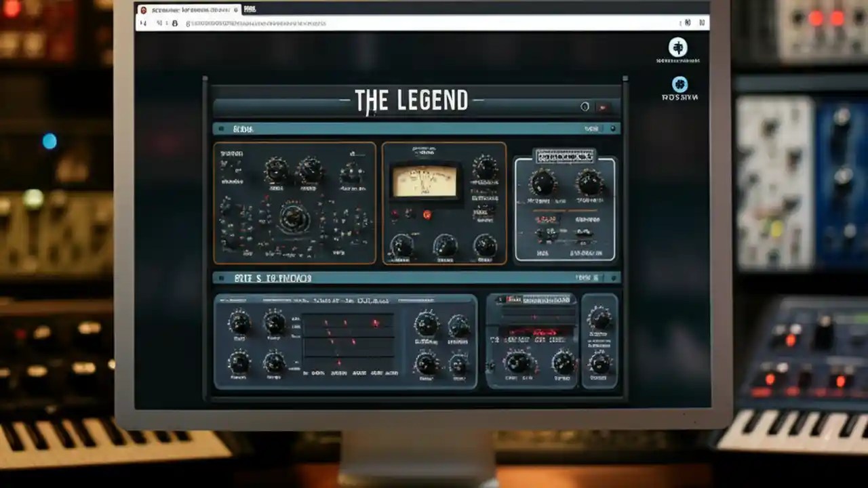
Task: Click the back navigation arrow in the browser
Action: tap(141, 23)
